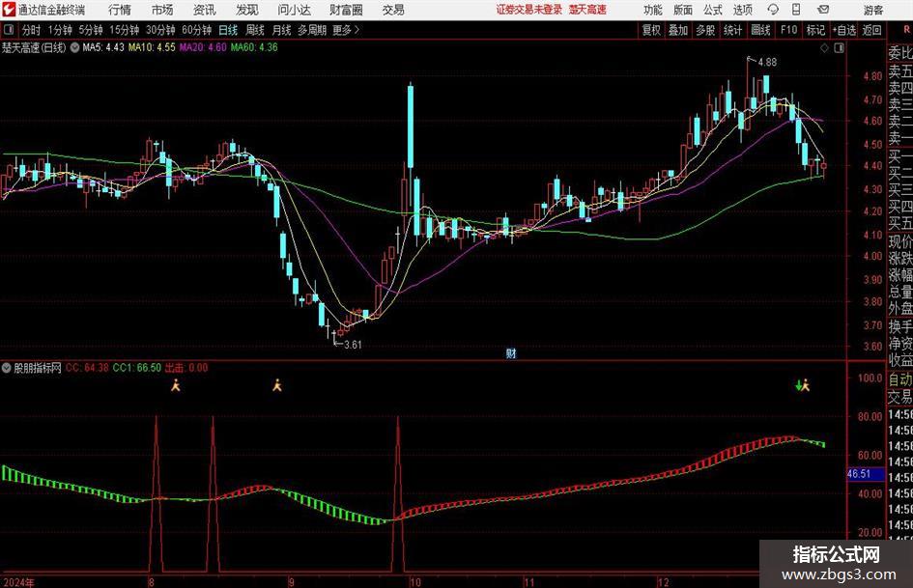Open the 问小达 menu
This screenshot has height=588, width=913.
click(x=294, y=10)
